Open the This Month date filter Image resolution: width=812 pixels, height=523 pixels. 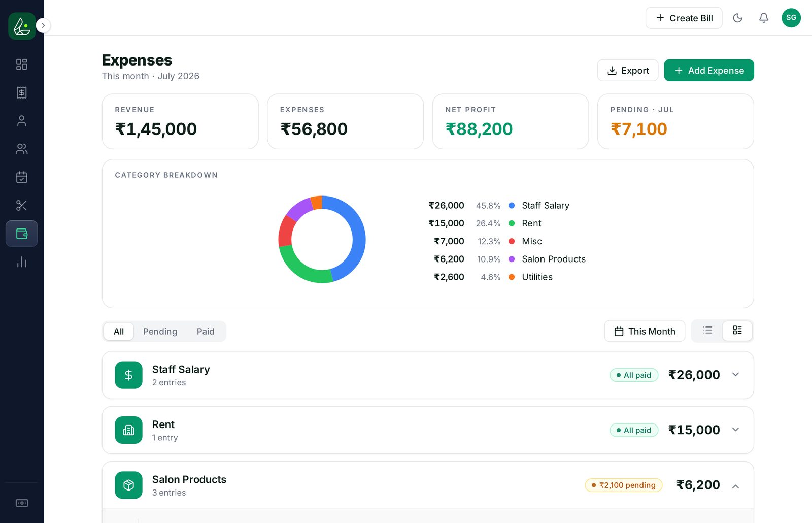point(645,331)
